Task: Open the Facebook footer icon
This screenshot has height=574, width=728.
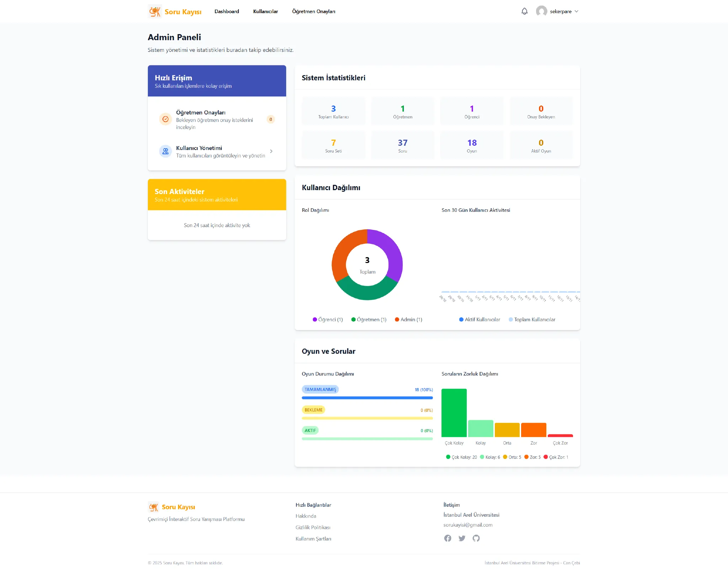Action: point(448,538)
